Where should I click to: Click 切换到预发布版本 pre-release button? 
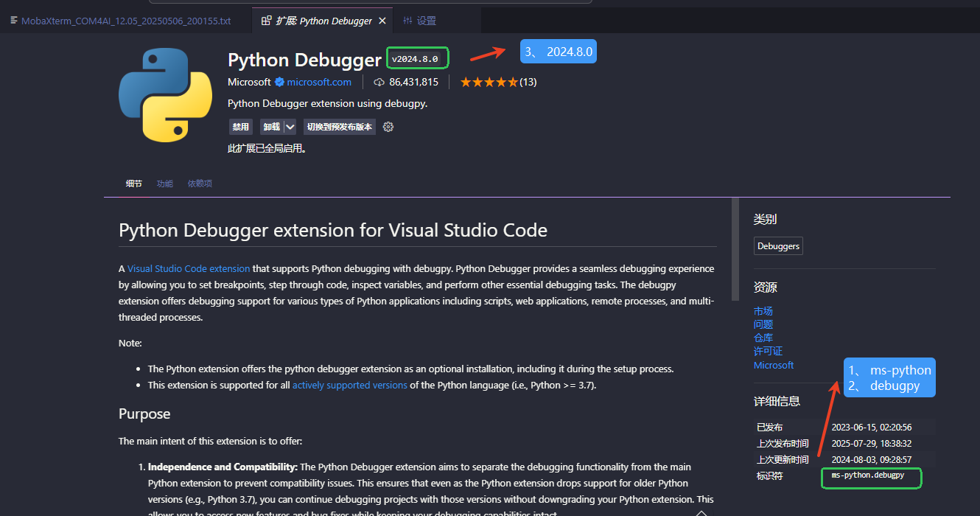coord(340,127)
